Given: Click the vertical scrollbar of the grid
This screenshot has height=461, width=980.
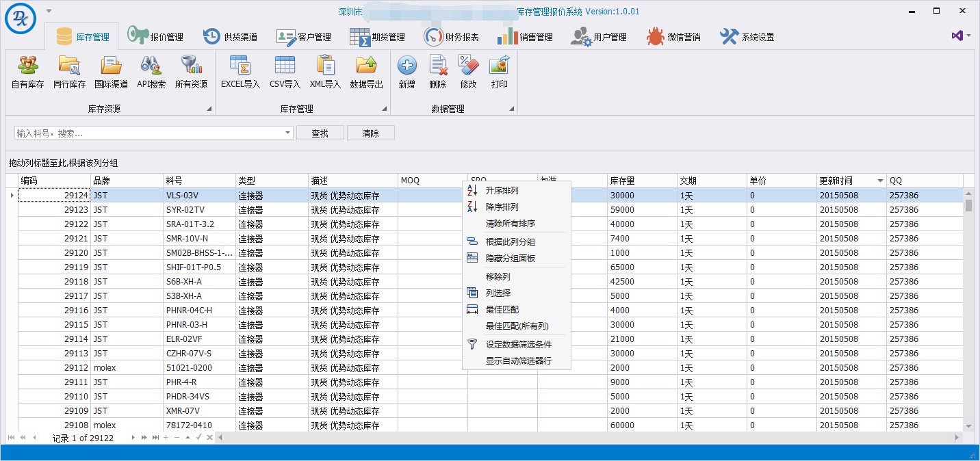Looking at the screenshot, I should [x=968, y=308].
